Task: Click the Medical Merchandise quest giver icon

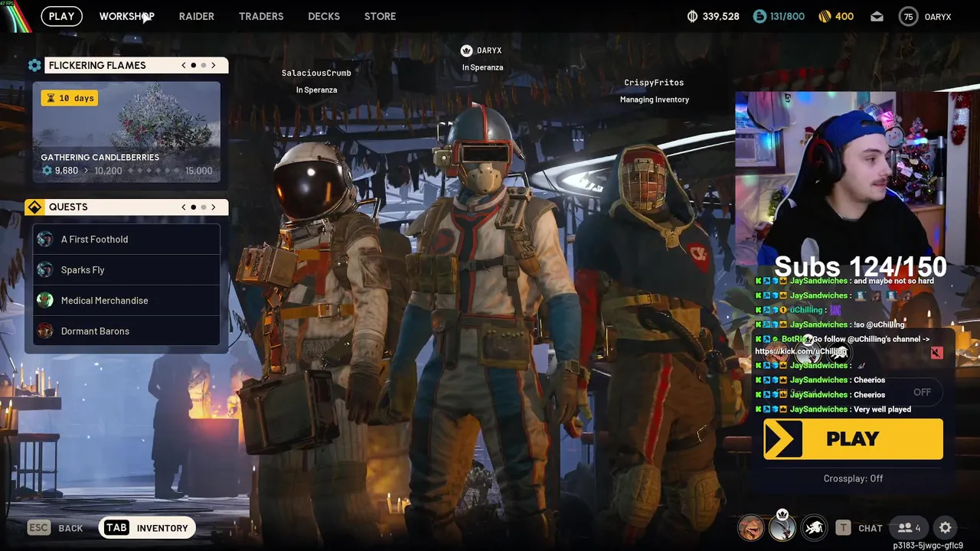Action: click(46, 301)
